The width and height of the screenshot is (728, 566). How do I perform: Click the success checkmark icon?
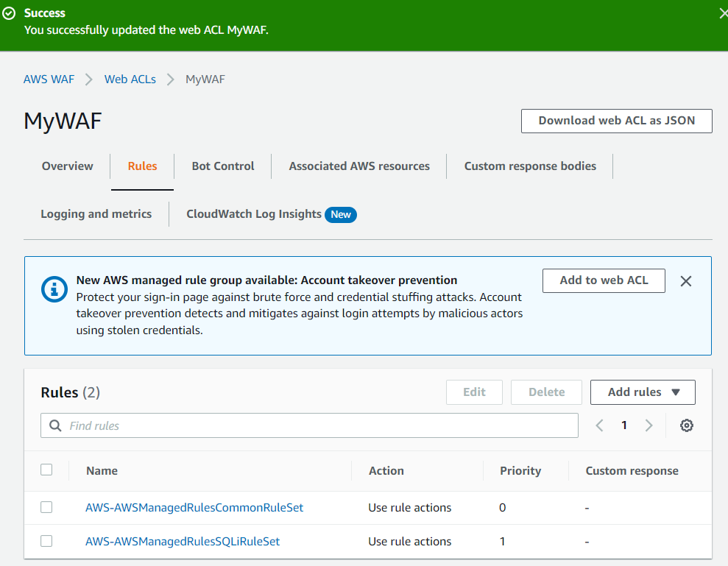(x=9, y=13)
